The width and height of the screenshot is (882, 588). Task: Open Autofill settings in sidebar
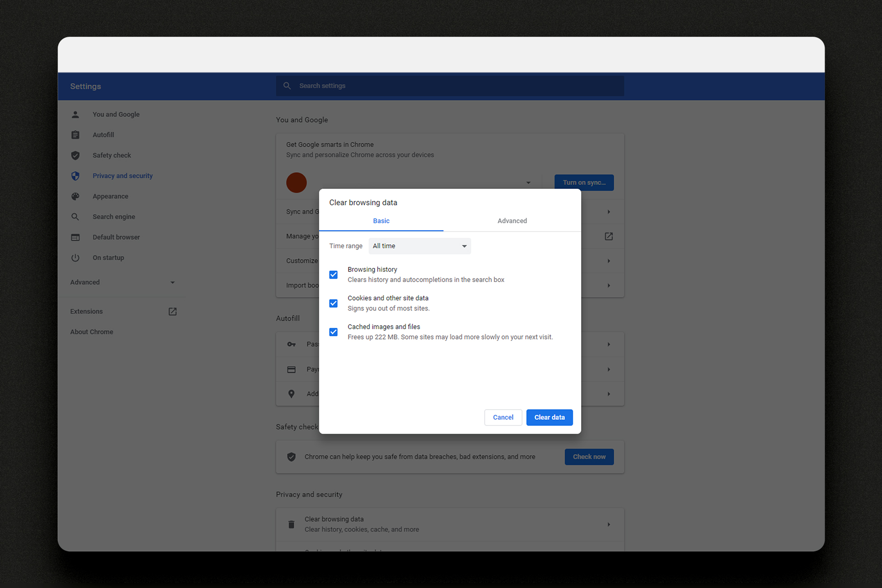(x=103, y=135)
